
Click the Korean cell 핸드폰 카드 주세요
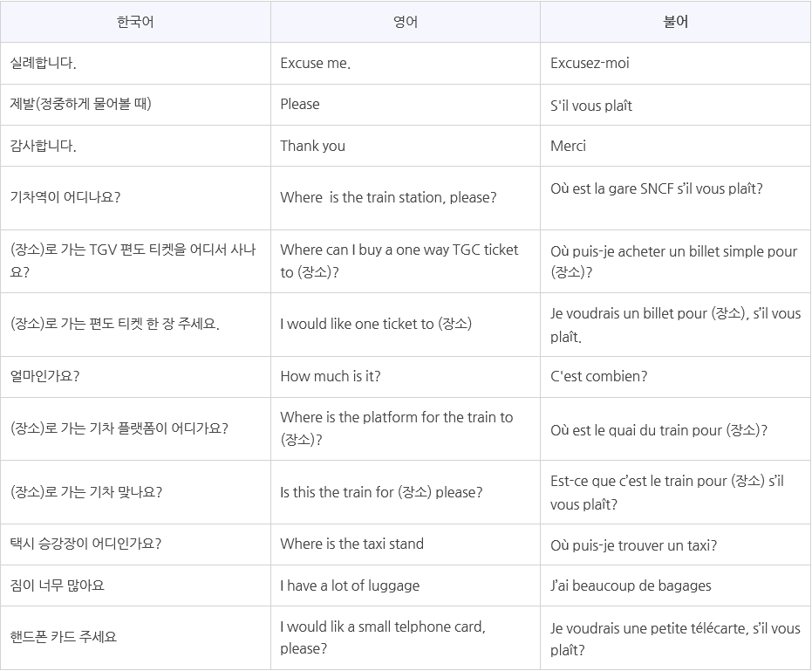[135, 637]
